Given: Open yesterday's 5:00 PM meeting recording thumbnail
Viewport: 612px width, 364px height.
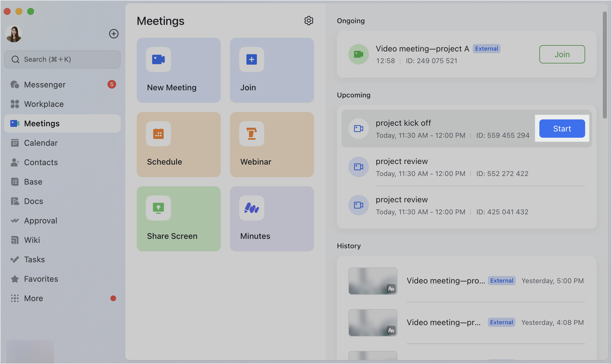Looking at the screenshot, I should coord(373,281).
